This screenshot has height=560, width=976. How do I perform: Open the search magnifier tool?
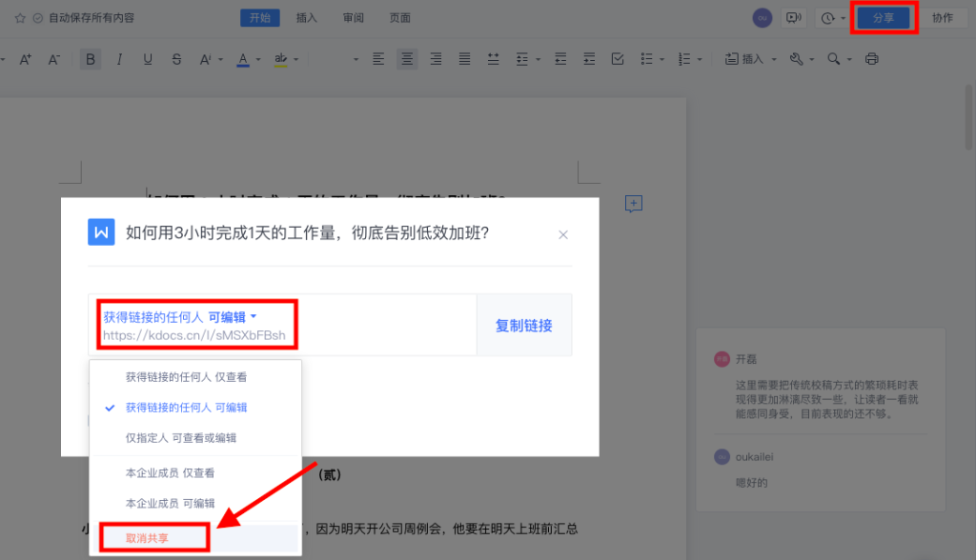(834, 58)
